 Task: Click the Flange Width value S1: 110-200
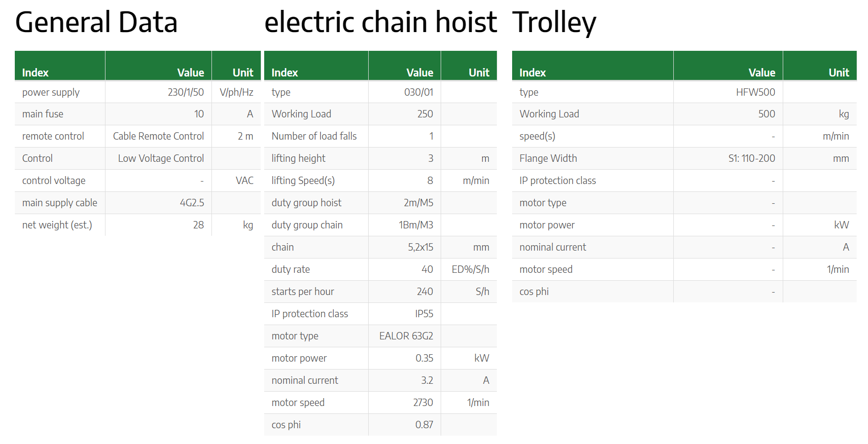752,158
